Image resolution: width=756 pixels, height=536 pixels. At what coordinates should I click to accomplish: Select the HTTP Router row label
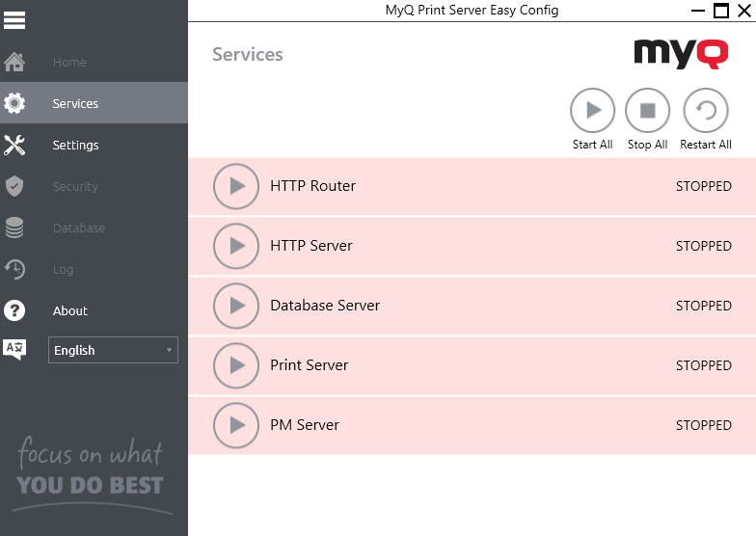312,186
